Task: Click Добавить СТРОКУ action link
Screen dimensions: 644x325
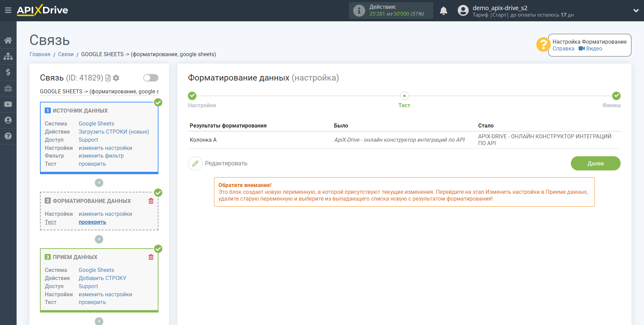Action: click(x=102, y=278)
